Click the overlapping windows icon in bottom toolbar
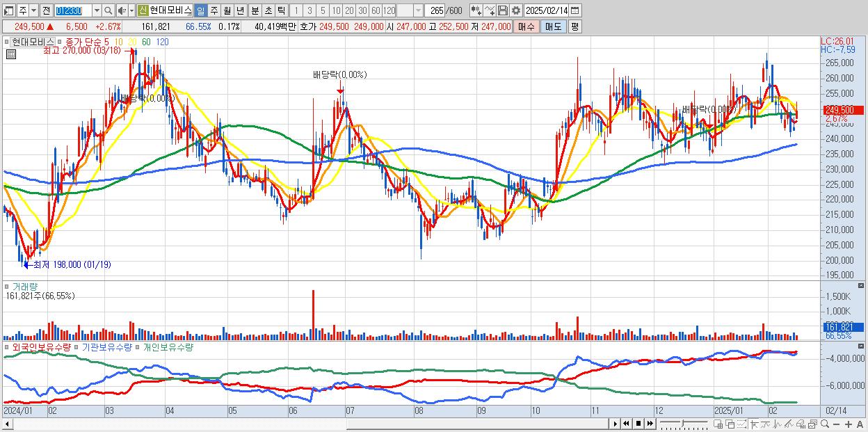 click(x=730, y=424)
